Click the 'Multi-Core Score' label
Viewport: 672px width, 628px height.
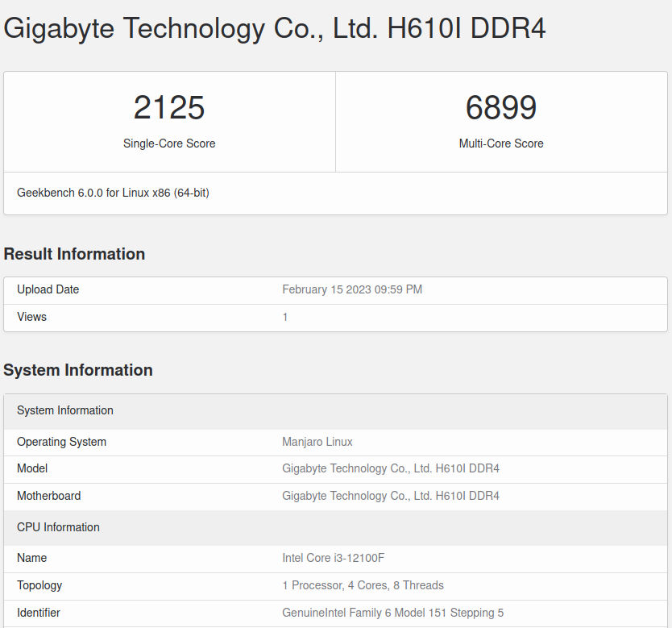[501, 143]
